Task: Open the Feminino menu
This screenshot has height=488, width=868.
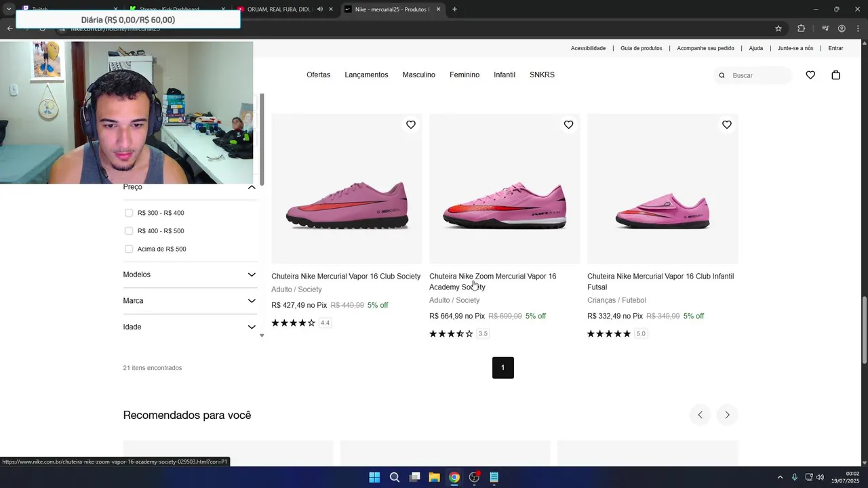Action: click(x=465, y=75)
